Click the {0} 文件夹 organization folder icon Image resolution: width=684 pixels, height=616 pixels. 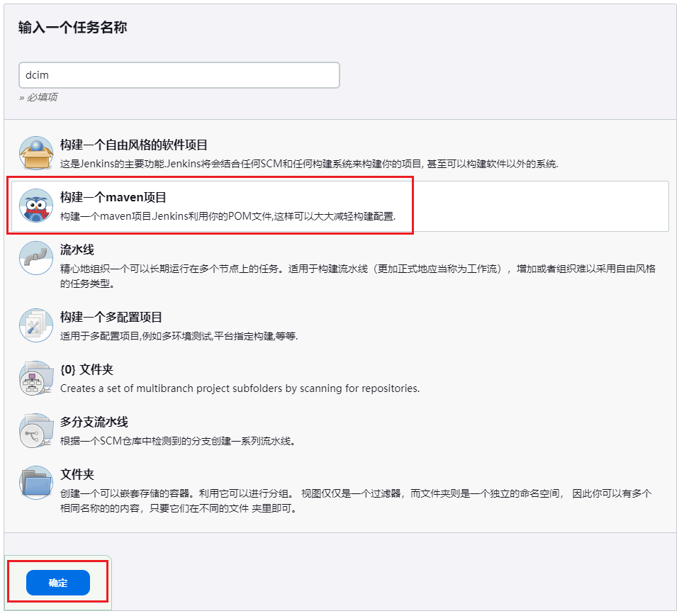[36, 378]
